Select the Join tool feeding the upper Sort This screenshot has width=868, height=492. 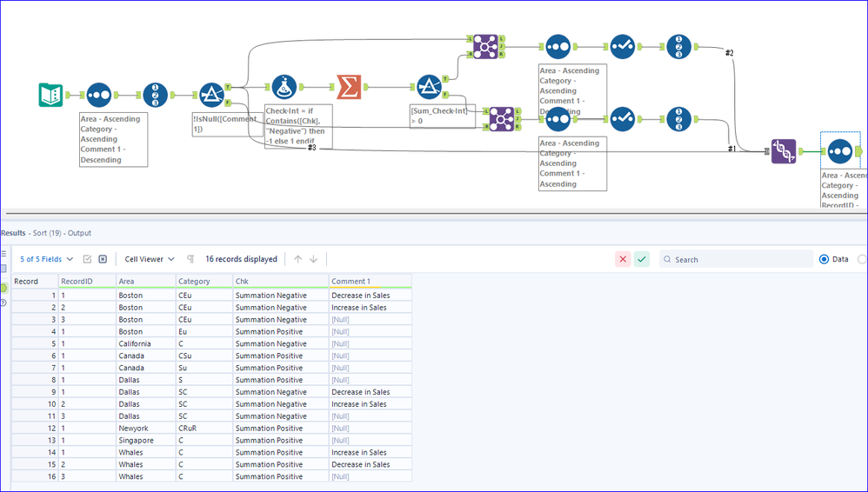(x=485, y=46)
